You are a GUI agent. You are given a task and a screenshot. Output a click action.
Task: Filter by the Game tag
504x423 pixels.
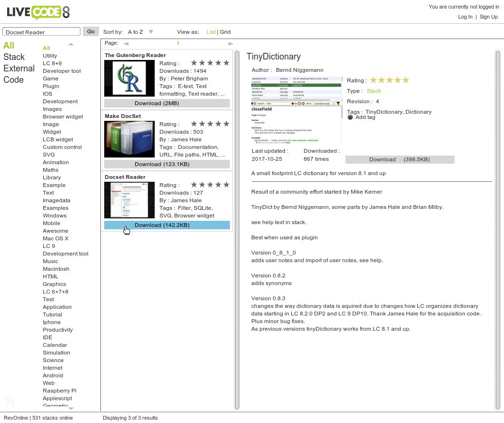(50, 79)
